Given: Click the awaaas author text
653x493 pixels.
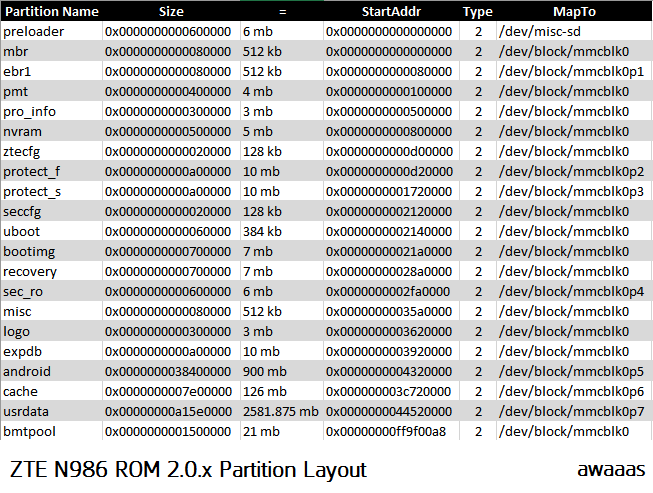Looking at the screenshot, I should pyautogui.click(x=610, y=469).
